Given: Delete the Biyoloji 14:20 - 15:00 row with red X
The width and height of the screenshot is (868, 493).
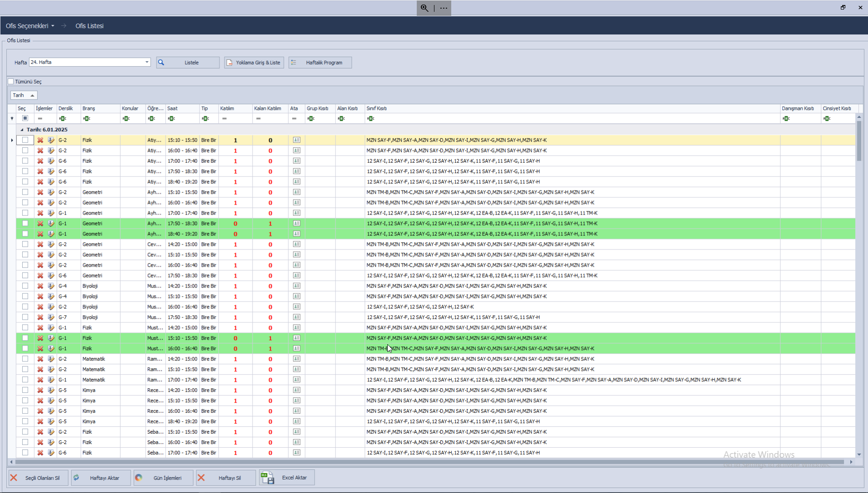Looking at the screenshot, I should coord(40,286).
